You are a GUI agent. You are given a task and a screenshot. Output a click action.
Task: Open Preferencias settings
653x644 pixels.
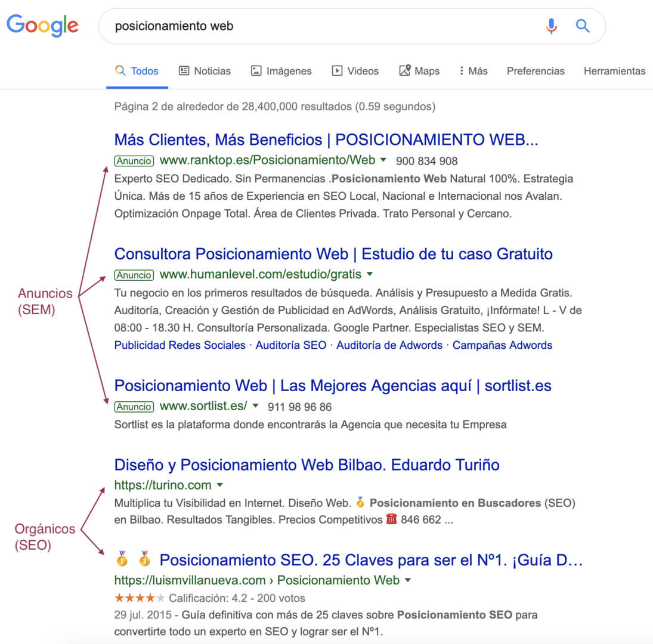[536, 71]
